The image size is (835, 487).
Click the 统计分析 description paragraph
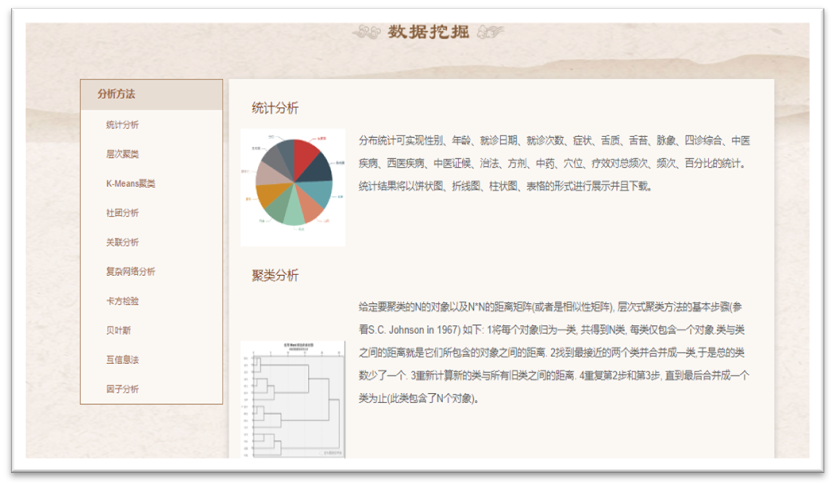(x=554, y=163)
